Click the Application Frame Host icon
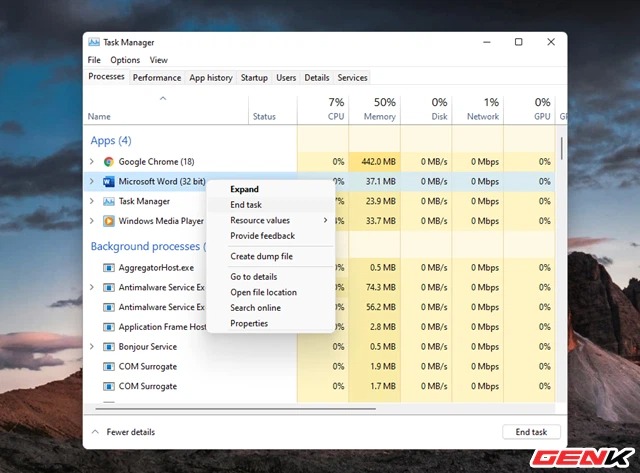This screenshot has width=640, height=473. click(109, 327)
